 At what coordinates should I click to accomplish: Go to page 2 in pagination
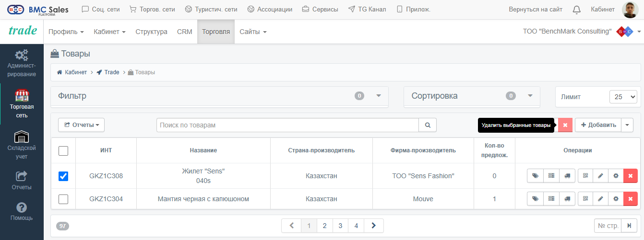pyautogui.click(x=325, y=226)
